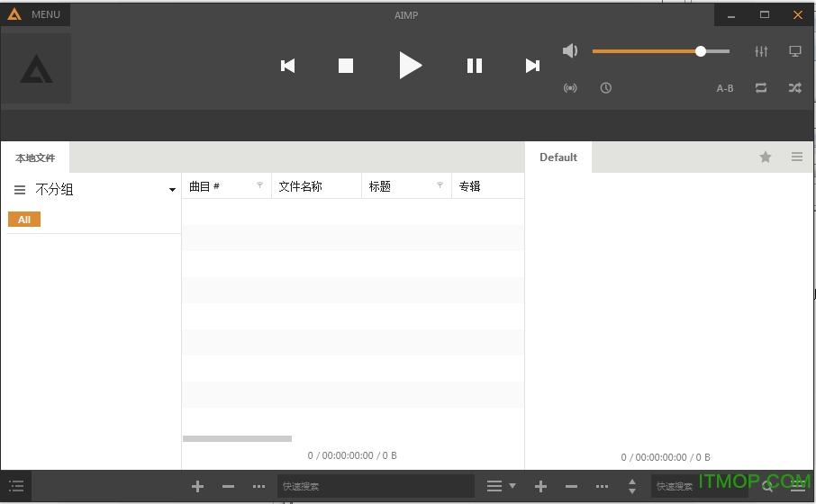Open the 标题 column filter dropdown
This screenshot has width=816, height=504.
(440, 185)
